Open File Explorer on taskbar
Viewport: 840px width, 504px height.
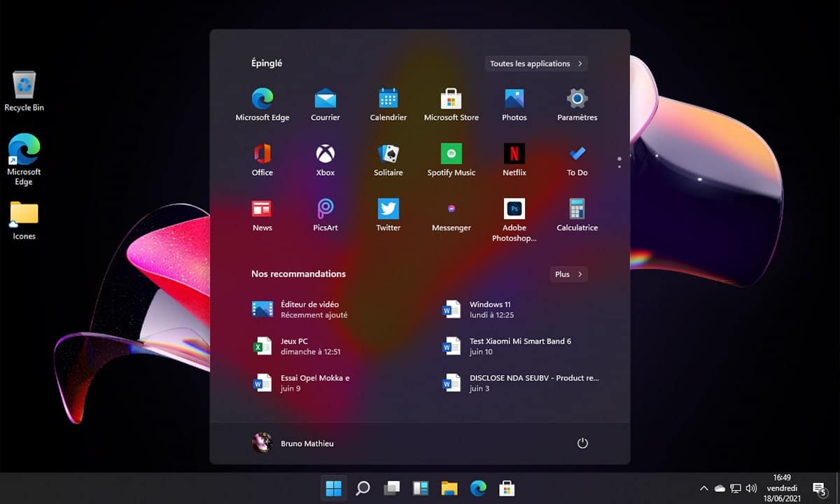point(449,488)
